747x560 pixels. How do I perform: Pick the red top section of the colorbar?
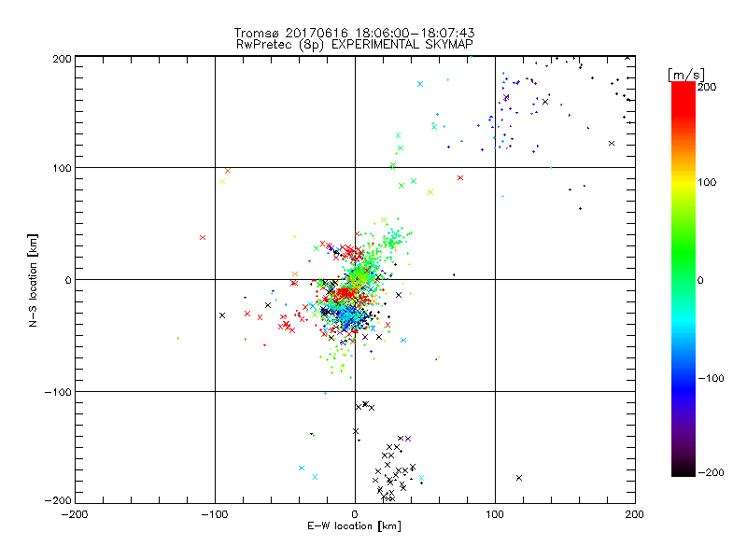pos(684,98)
